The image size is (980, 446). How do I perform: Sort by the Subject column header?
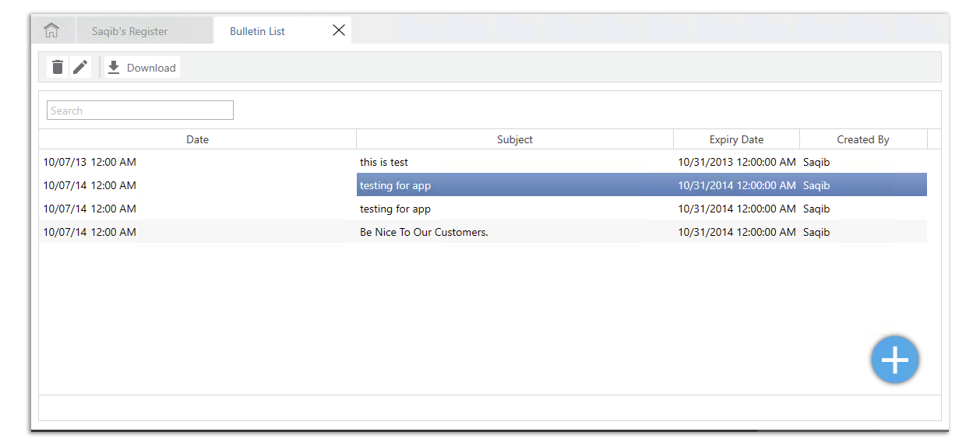(515, 139)
